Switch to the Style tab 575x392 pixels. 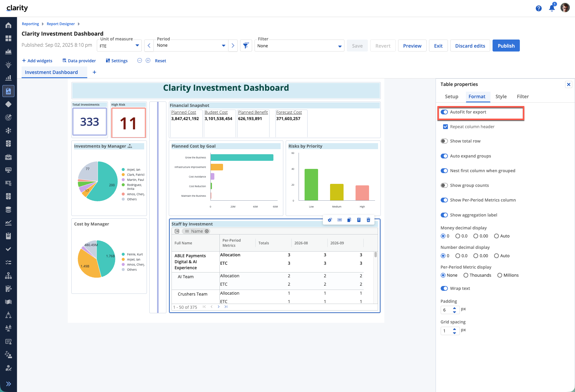pos(501,96)
